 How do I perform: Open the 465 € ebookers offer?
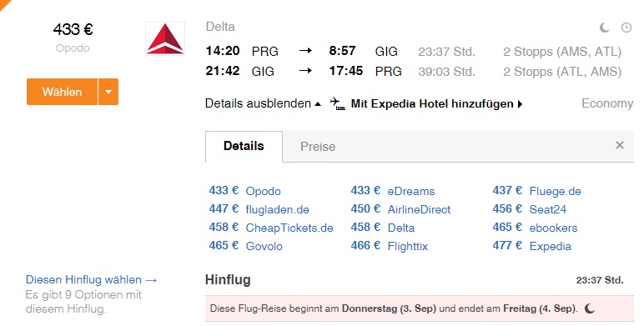535,228
